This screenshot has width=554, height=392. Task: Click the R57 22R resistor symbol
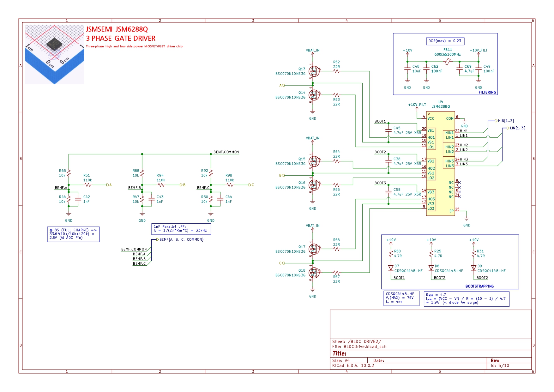coord(336,273)
